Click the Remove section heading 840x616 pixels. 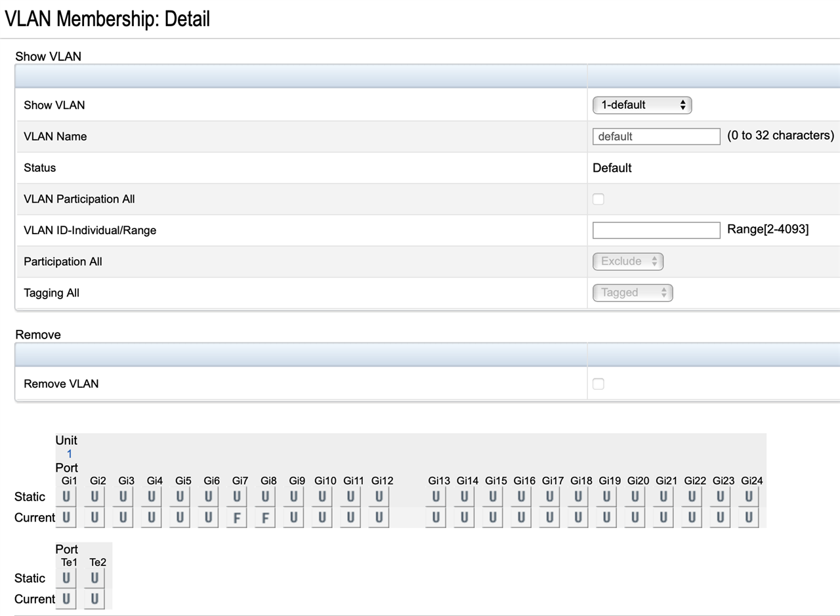click(x=38, y=335)
